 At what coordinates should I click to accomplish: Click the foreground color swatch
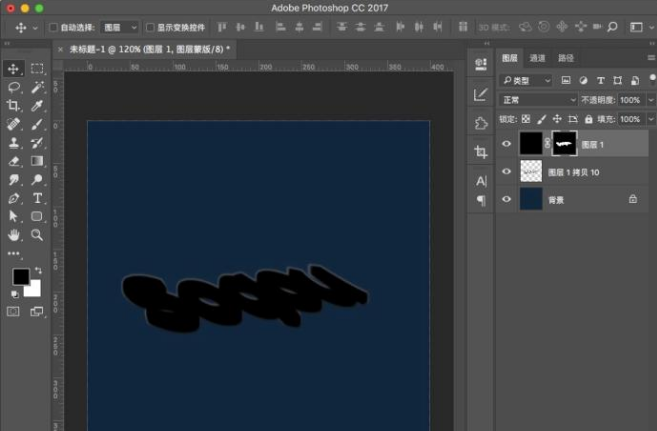pos(19,277)
